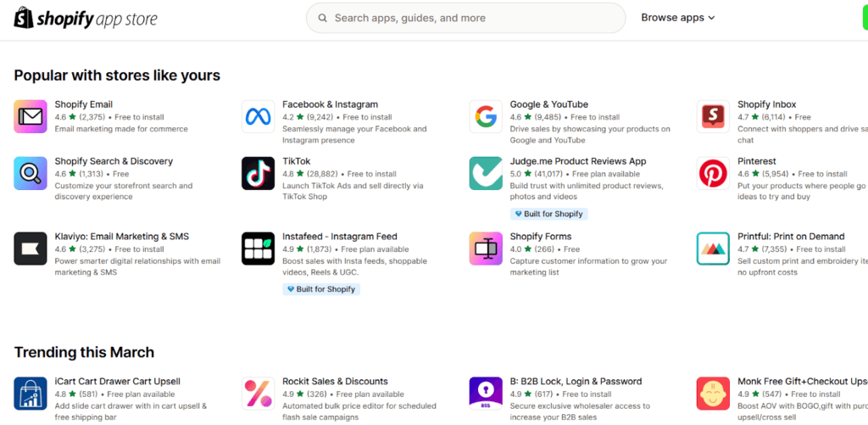The image size is (868, 425).
Task: Open the Shopify Search & Discovery icon
Action: (x=31, y=173)
